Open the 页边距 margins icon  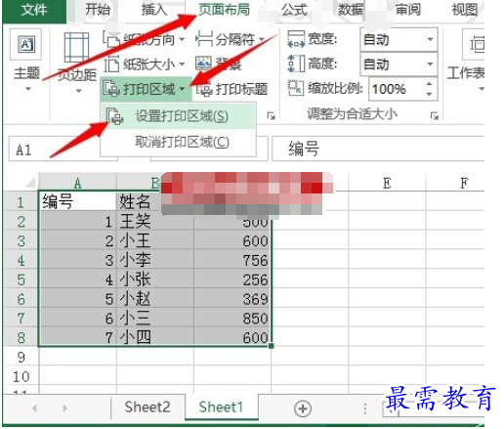coord(77,48)
